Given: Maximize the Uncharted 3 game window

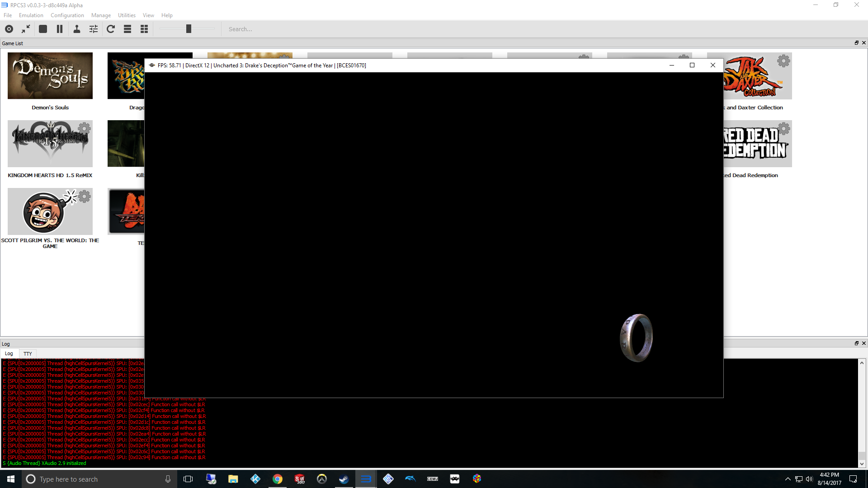Looking at the screenshot, I should [x=692, y=65].
